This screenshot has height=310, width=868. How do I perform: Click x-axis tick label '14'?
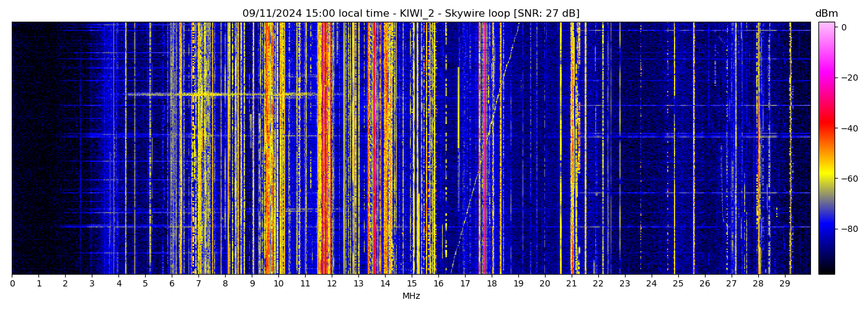tap(385, 284)
